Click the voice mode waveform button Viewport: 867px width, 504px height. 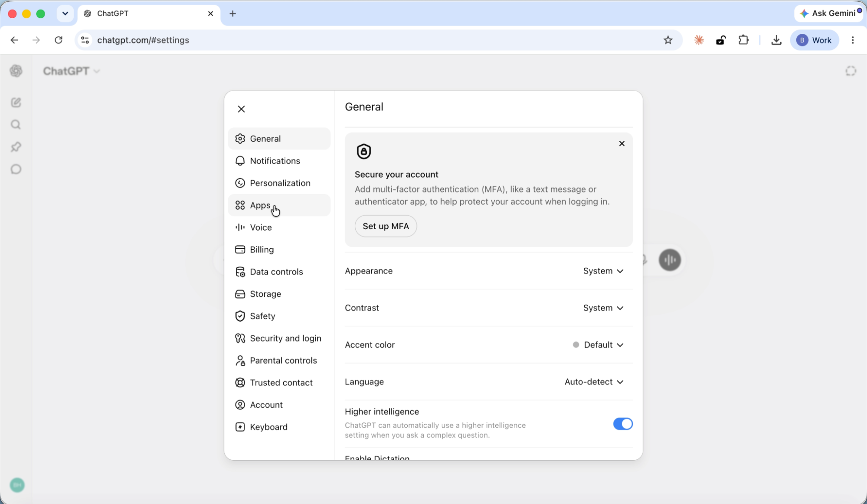(x=670, y=260)
